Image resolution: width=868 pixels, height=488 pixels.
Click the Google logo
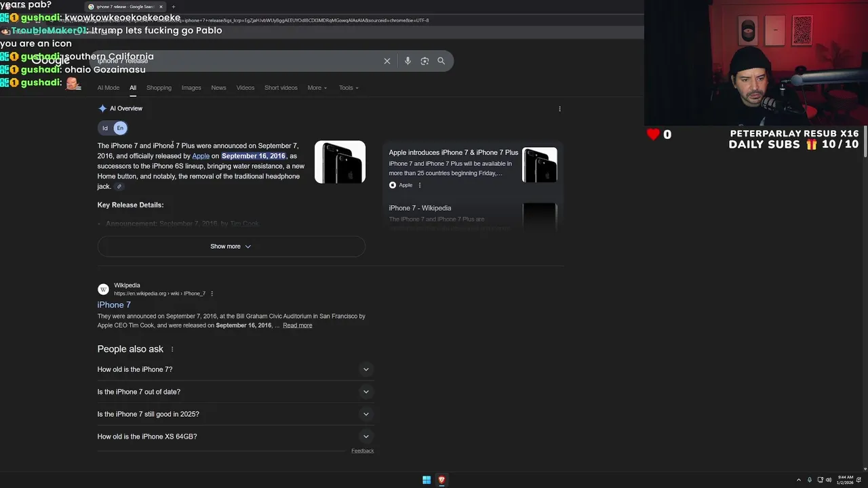[50, 61]
